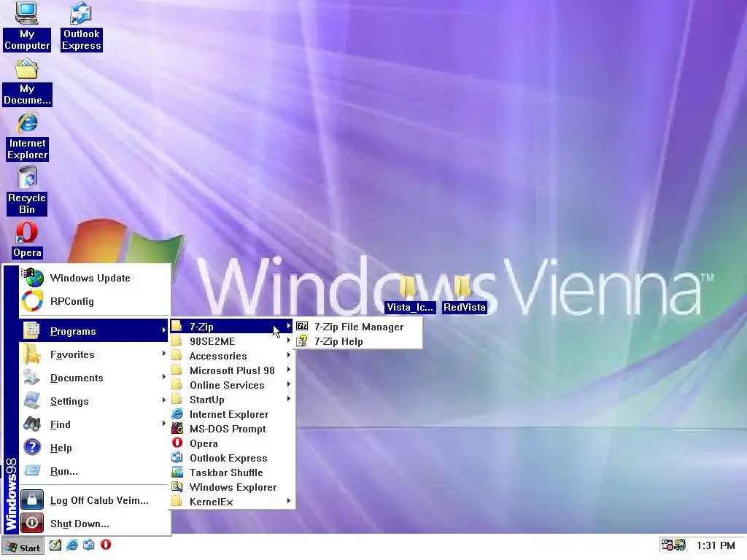Expand the Programs submenu
The image size is (747, 560).
tap(94, 331)
